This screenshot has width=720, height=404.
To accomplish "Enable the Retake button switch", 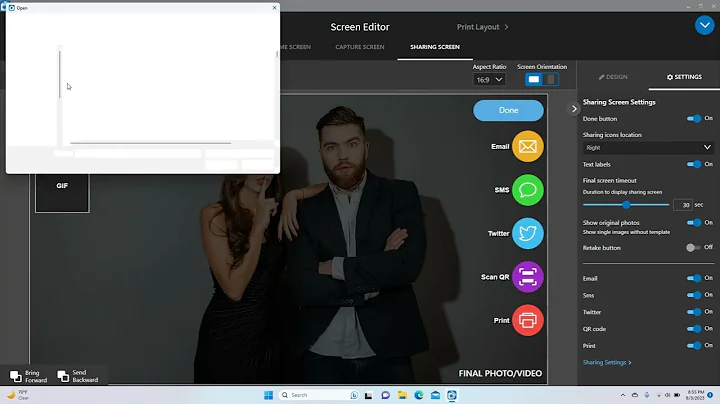I will 693,247.
